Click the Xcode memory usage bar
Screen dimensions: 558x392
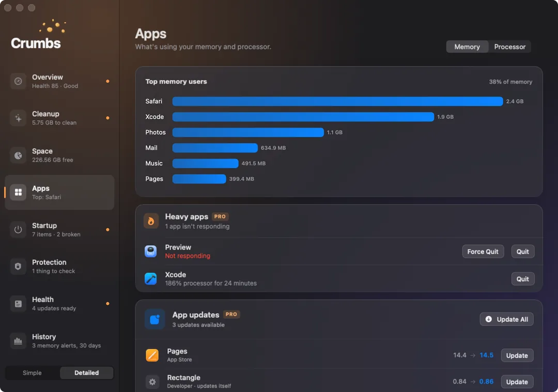point(303,117)
